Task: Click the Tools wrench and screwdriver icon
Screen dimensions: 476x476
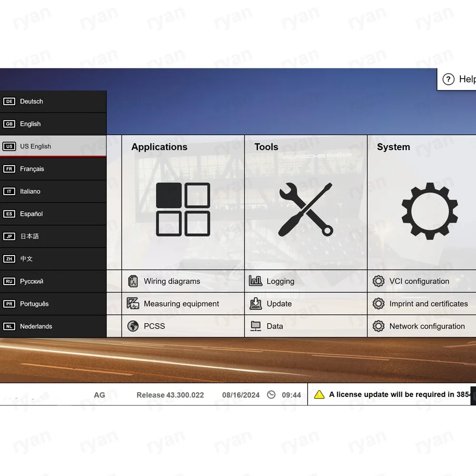Action: click(x=306, y=209)
